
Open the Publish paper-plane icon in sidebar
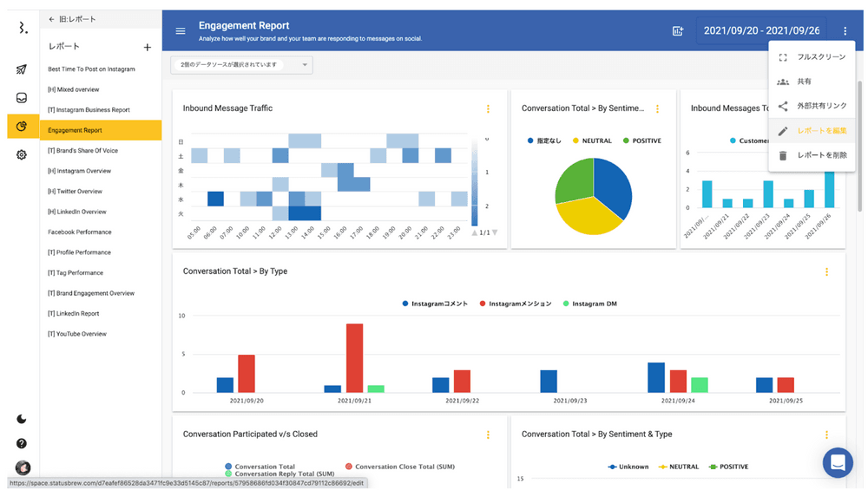coord(22,70)
